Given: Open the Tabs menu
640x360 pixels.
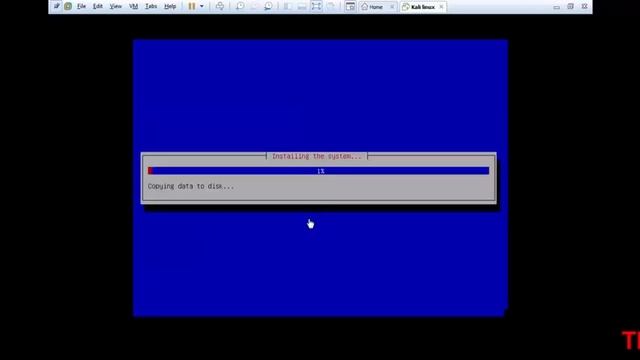Looking at the screenshot, I should tap(151, 6).
